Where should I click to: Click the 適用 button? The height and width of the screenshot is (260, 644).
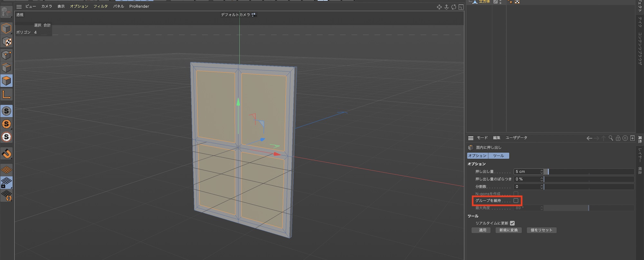pos(482,230)
